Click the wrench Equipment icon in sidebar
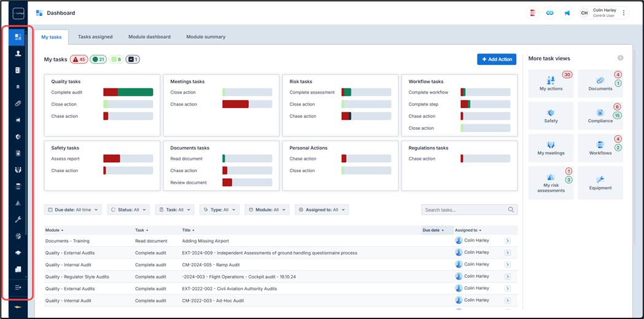This screenshot has height=319, width=644. pos(17,219)
